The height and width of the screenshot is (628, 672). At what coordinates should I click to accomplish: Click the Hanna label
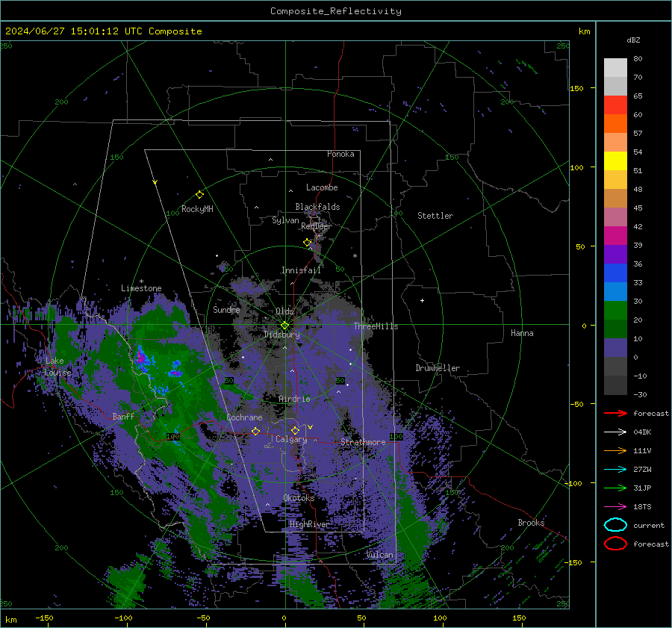point(522,333)
